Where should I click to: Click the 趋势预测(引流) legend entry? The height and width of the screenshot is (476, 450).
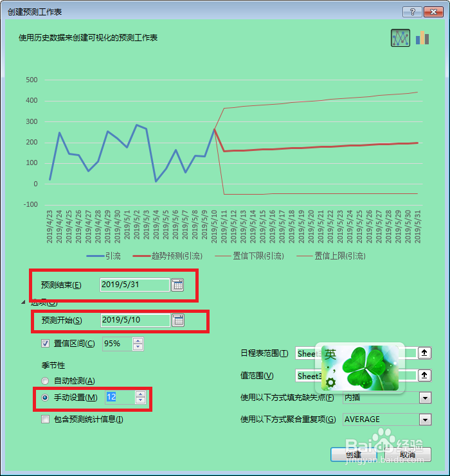(x=167, y=256)
